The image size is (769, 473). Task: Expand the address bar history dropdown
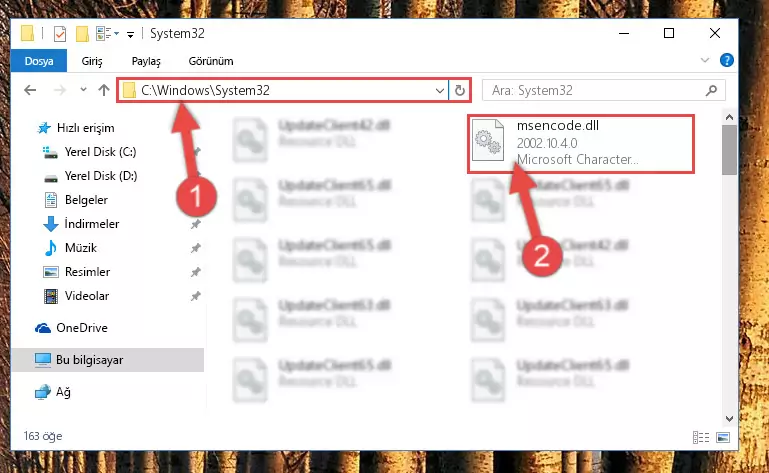tap(440, 91)
